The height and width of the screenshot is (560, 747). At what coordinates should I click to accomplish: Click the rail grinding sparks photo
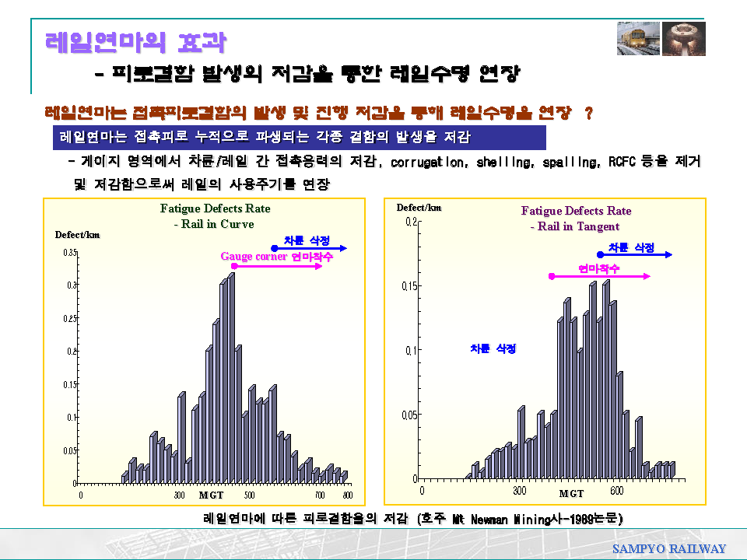point(683,39)
